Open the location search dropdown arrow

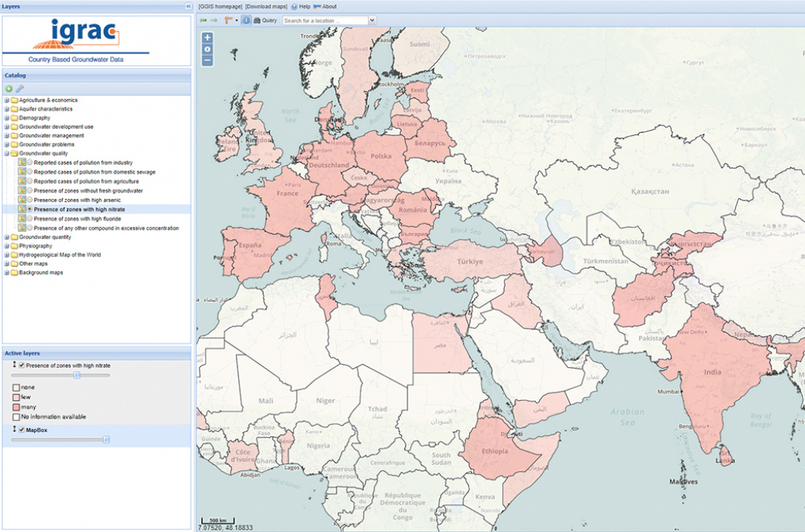(373, 20)
